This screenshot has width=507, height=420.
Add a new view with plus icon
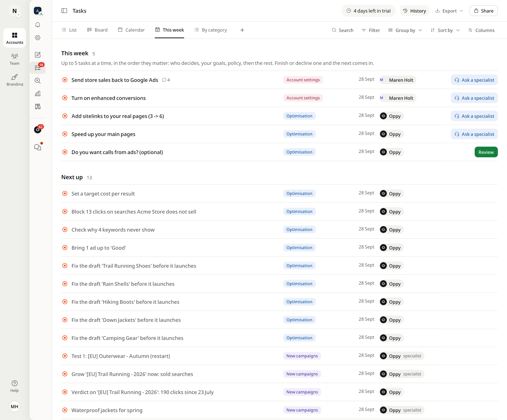[x=242, y=30]
